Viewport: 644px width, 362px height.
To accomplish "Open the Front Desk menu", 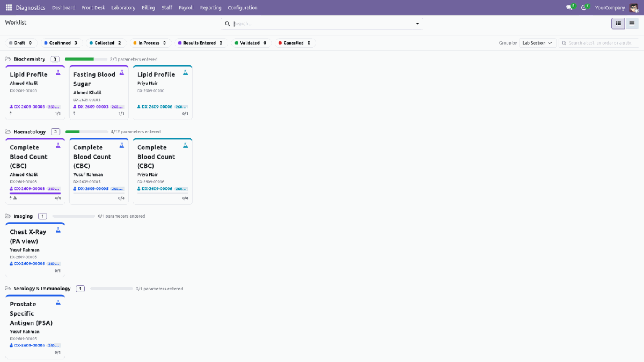I will click(93, 8).
